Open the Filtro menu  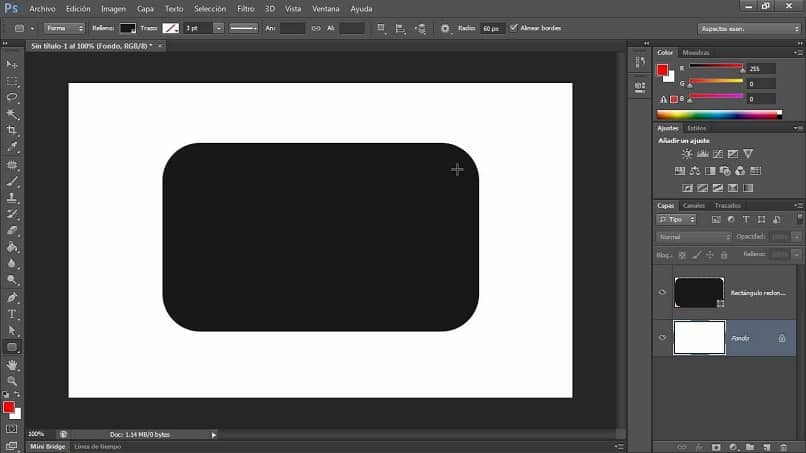[x=245, y=8]
